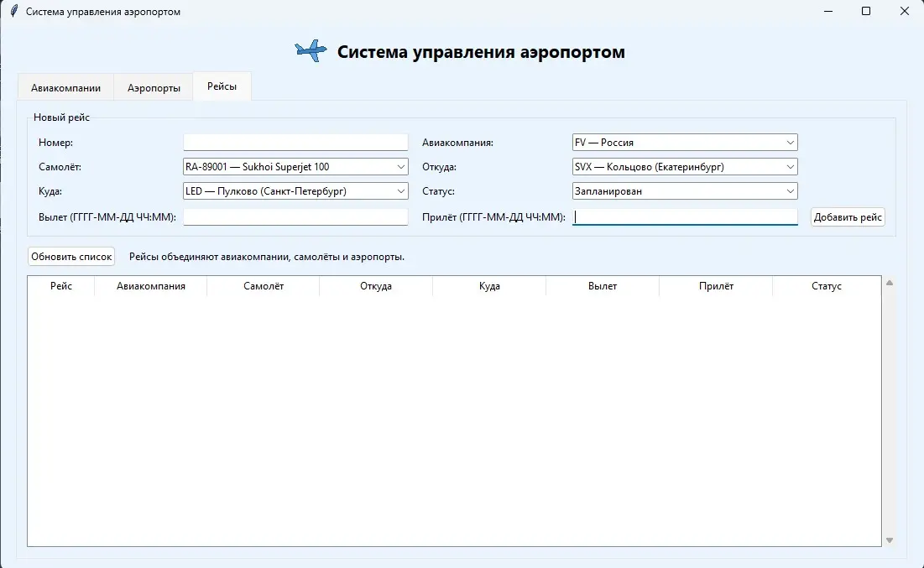Click the Куда column header in table
The width and height of the screenshot is (924, 568).
click(489, 286)
